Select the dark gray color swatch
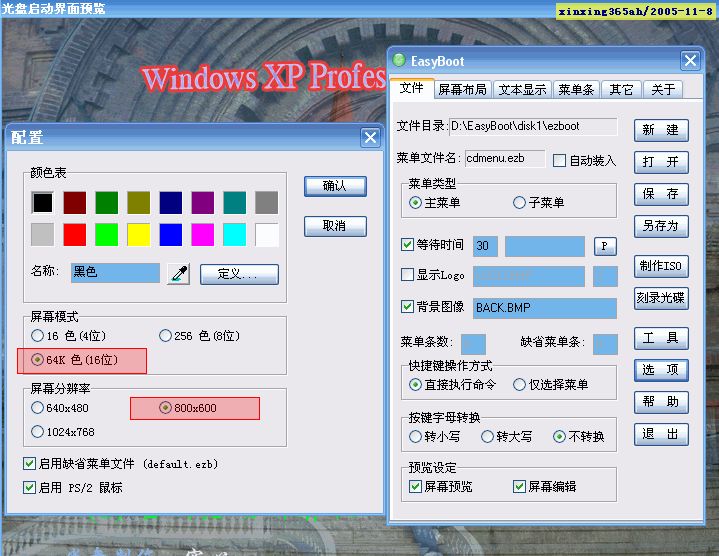Screen dimensions: 719x556 266,203
